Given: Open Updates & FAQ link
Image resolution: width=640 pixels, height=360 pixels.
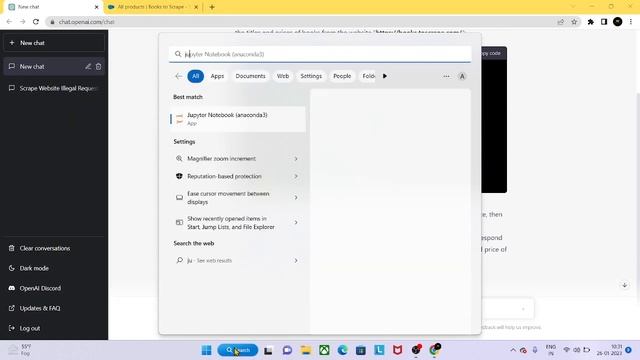Looking at the screenshot, I should tap(54, 308).
